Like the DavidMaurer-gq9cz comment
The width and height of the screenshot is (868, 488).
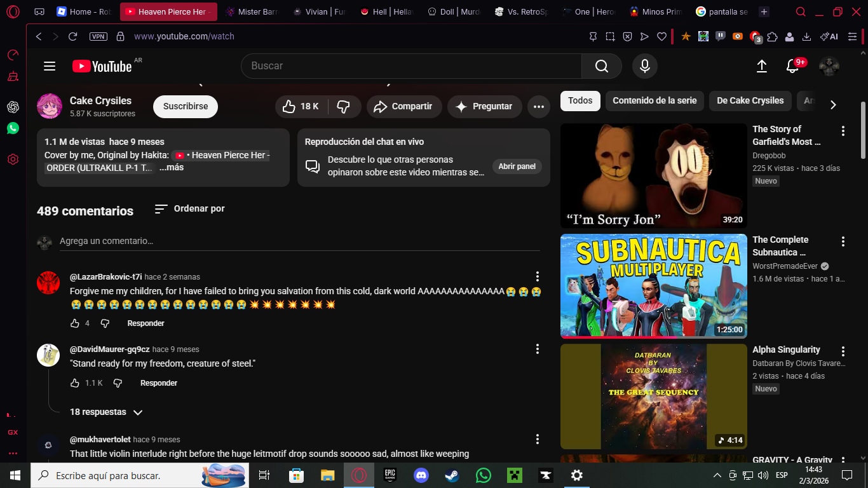(75, 383)
